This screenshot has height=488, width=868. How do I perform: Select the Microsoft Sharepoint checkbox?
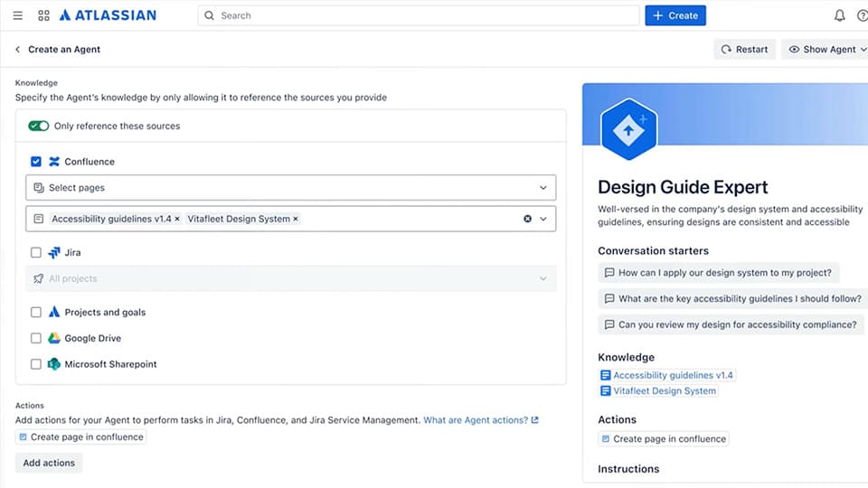coord(36,364)
